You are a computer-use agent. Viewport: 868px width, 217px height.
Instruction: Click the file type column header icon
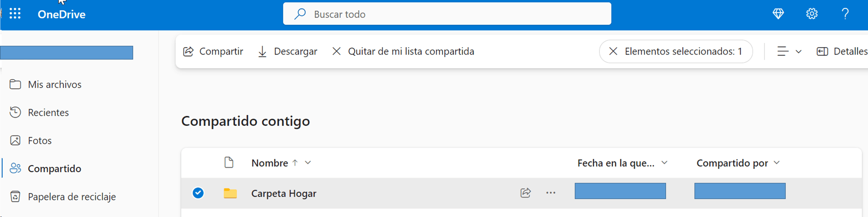229,163
